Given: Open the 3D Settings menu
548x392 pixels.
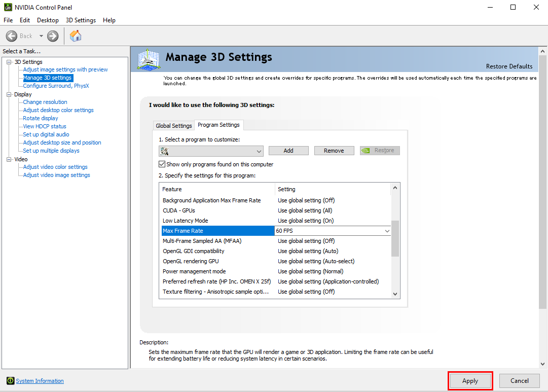Looking at the screenshot, I should click(81, 20).
